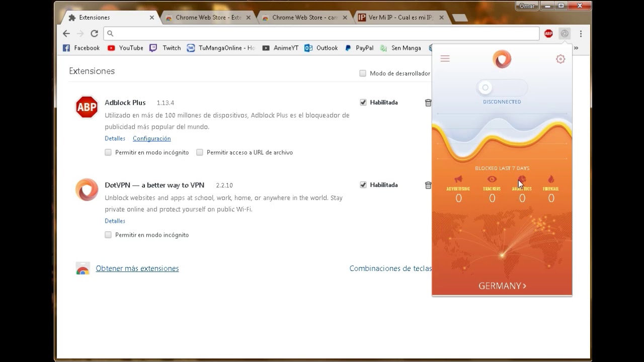
Task: Open DotVPN Detalles link
Action: coord(115,221)
